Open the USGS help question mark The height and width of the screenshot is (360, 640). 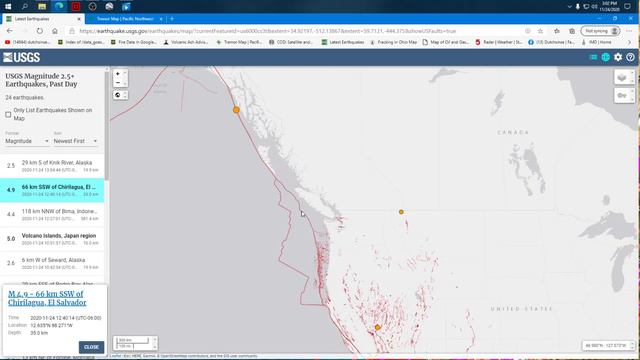[630, 57]
